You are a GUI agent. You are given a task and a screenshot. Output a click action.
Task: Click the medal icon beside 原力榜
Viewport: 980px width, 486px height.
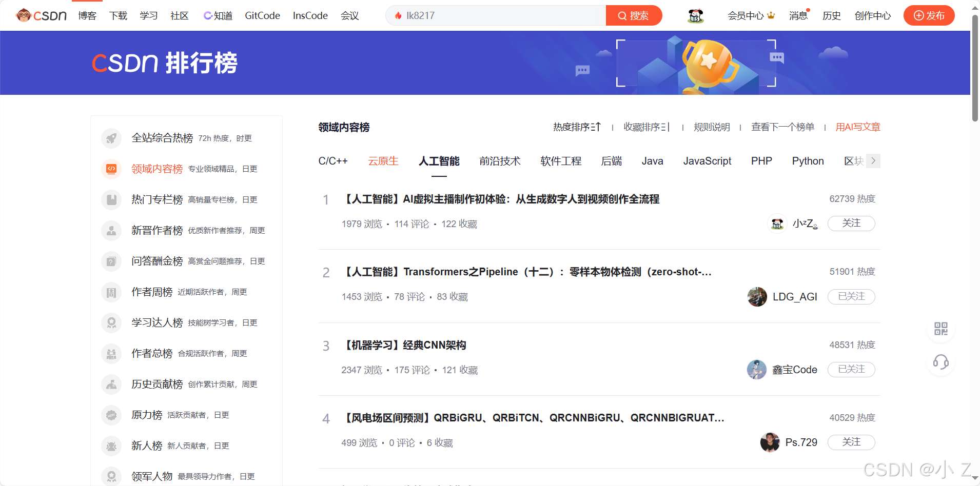[111, 415]
